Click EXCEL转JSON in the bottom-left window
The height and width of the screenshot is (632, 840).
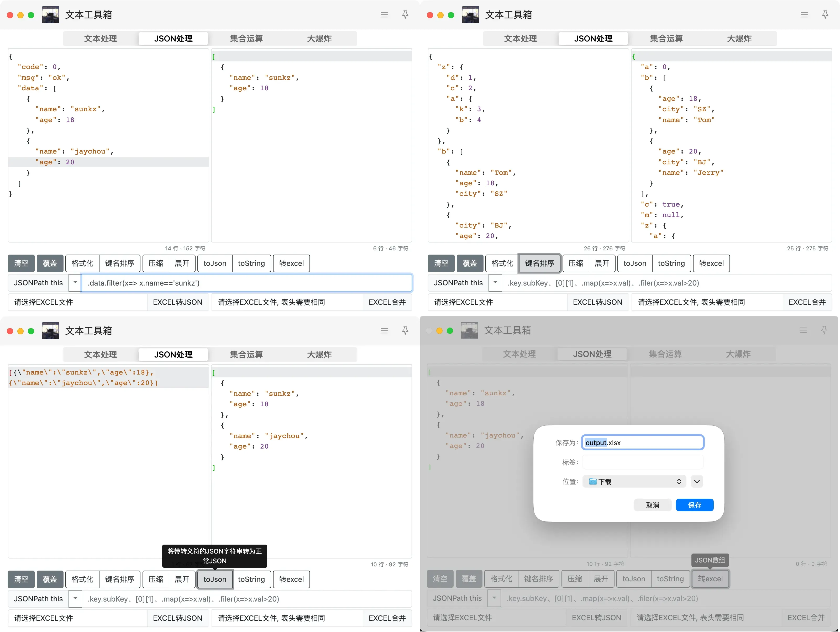[177, 618]
